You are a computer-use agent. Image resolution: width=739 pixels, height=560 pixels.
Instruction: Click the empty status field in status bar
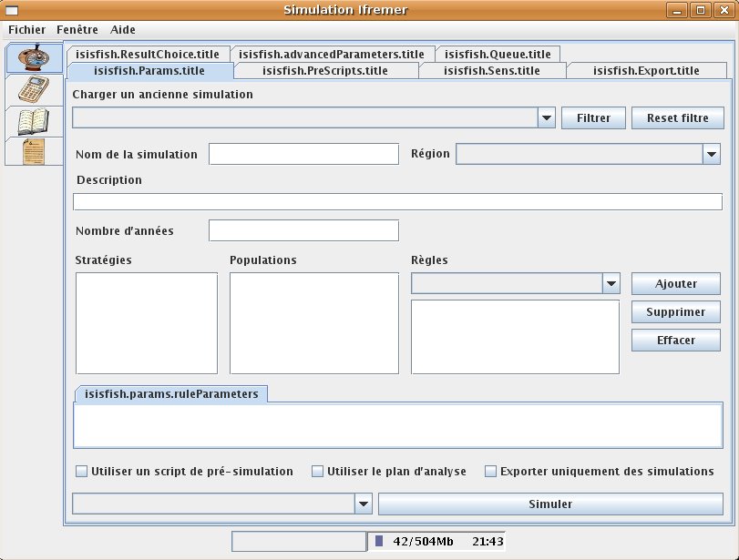299,541
